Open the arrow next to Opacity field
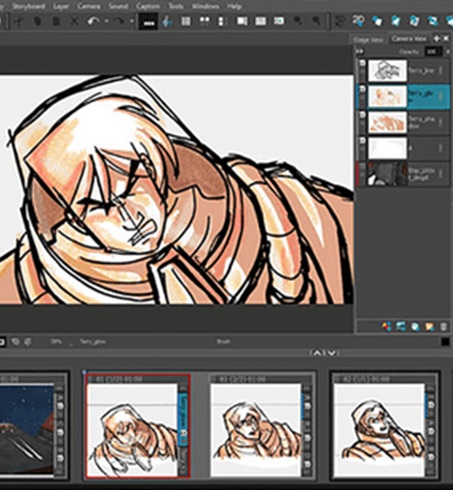 point(448,52)
